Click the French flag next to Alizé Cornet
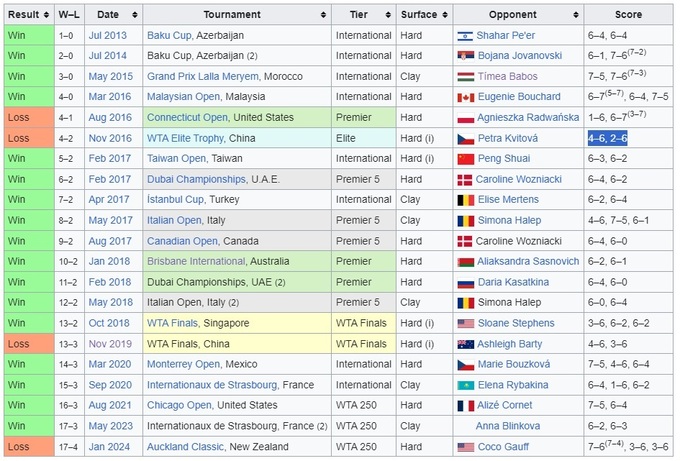This screenshot has height=461, width=680. (465, 406)
